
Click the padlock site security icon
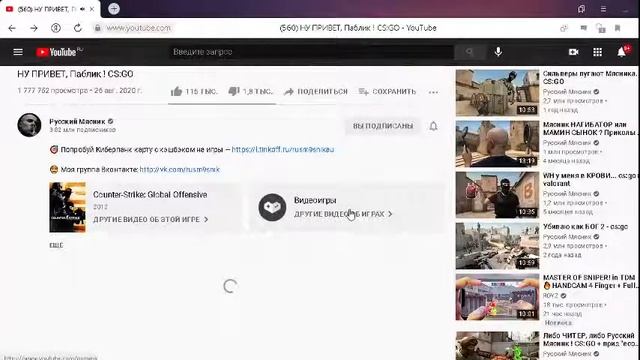pos(97,28)
